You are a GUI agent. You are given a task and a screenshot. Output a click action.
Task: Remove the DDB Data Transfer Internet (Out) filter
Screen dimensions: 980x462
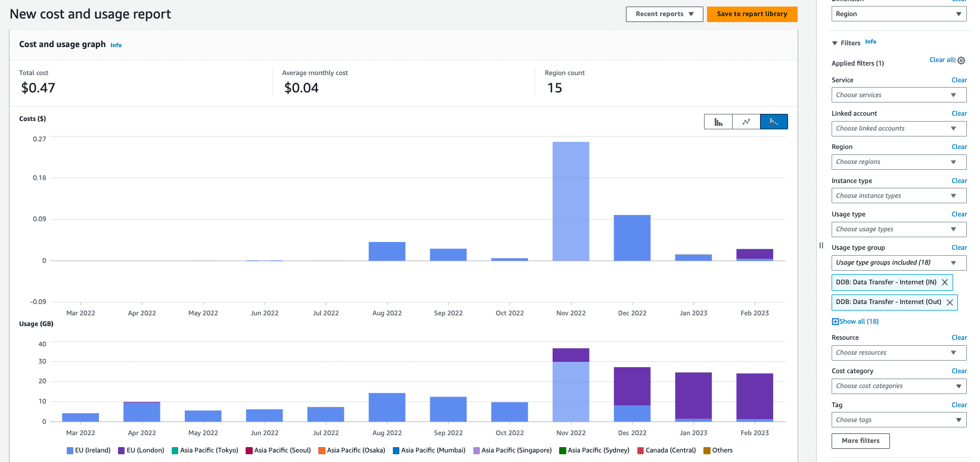click(x=950, y=302)
